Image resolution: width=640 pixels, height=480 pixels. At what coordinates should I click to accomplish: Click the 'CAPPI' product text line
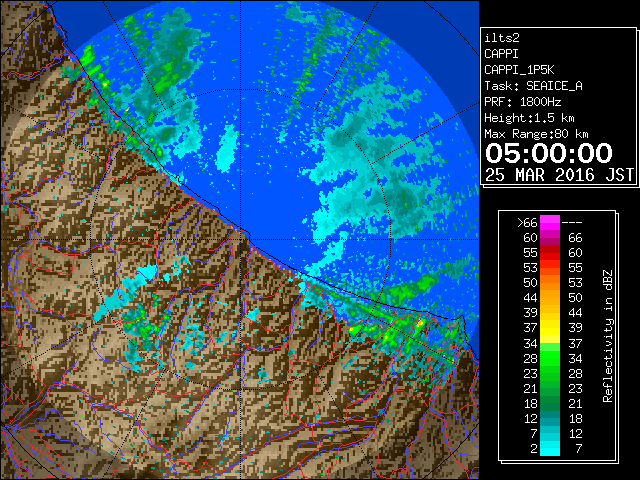click(501, 54)
